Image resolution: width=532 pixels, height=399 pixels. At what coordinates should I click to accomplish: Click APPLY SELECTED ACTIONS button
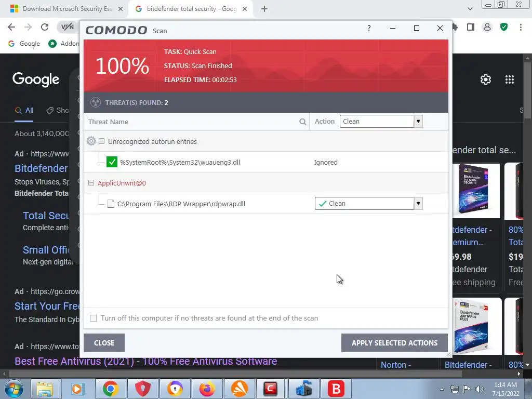click(395, 343)
